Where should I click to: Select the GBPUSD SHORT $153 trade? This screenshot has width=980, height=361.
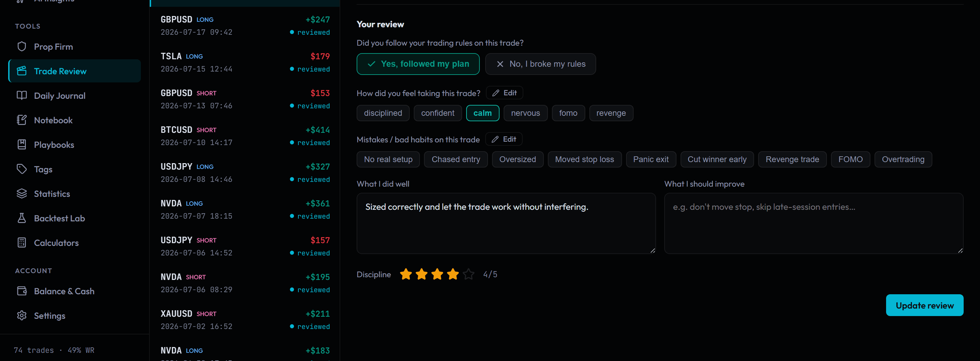[x=245, y=99]
